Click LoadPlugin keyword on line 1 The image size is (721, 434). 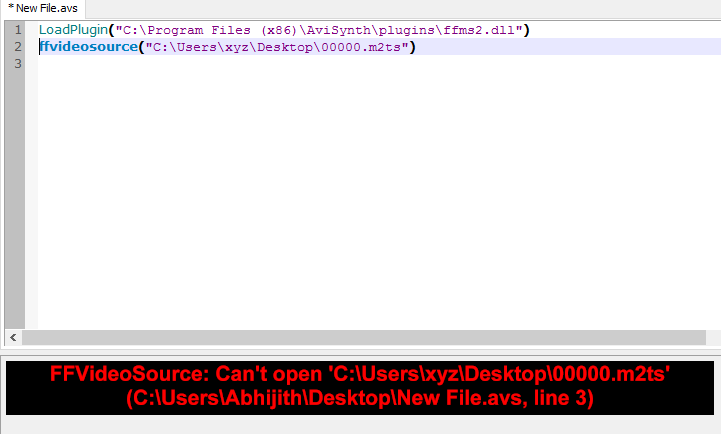click(73, 30)
